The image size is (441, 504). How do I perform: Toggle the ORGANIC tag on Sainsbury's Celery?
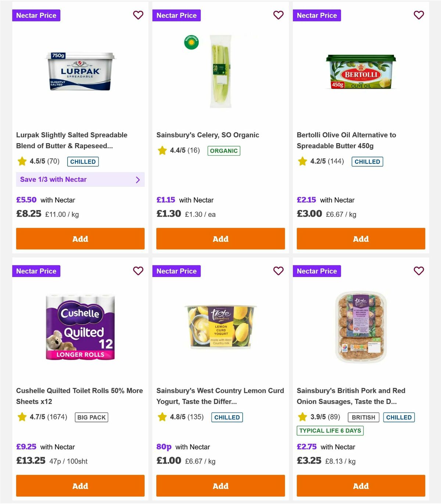point(224,151)
